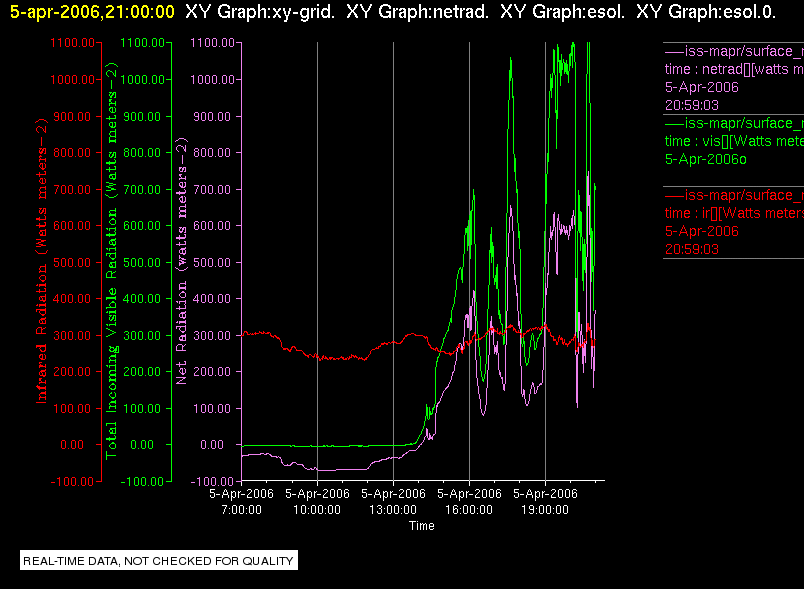Click the REAL-TIME DATA quality notice box
The height and width of the screenshot is (589, 804).
[159, 560]
